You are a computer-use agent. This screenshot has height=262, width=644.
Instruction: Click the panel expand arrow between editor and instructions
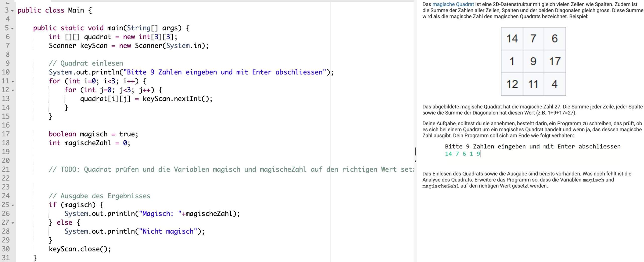415,161
